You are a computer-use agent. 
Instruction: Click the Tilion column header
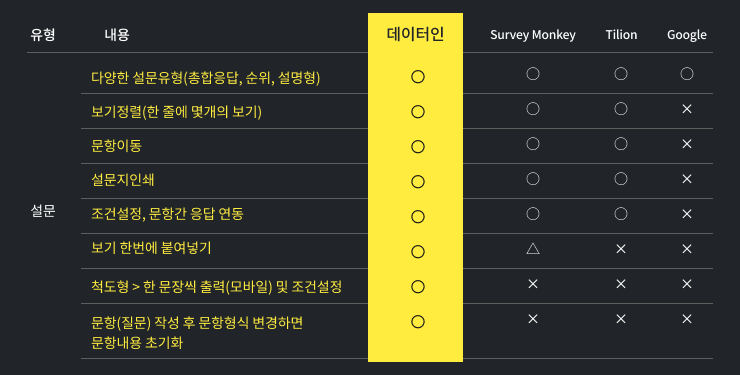click(x=621, y=35)
